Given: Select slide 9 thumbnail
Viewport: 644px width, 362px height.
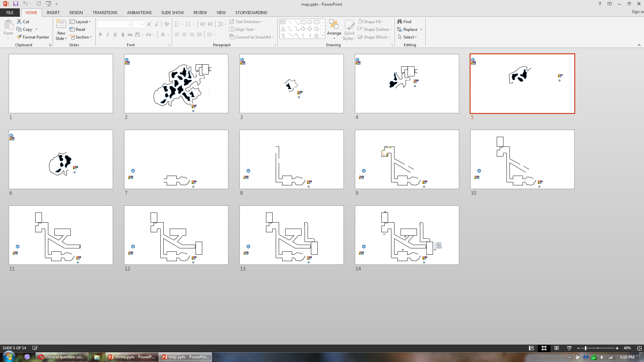Looking at the screenshot, I should tap(407, 159).
